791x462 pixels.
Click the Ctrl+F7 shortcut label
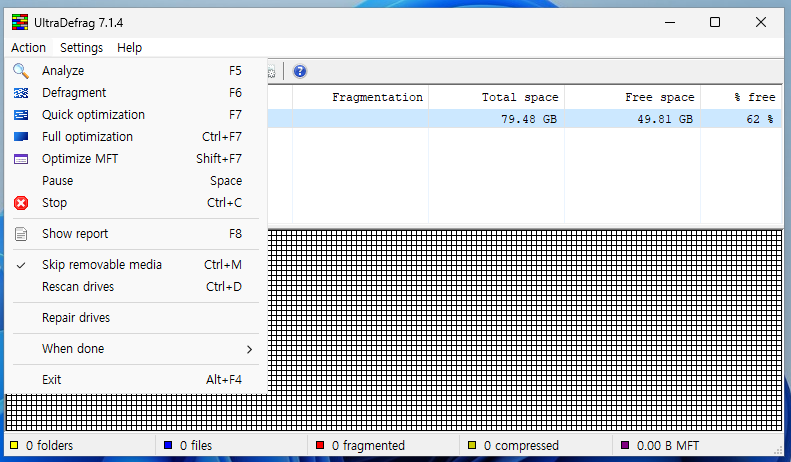coord(221,137)
